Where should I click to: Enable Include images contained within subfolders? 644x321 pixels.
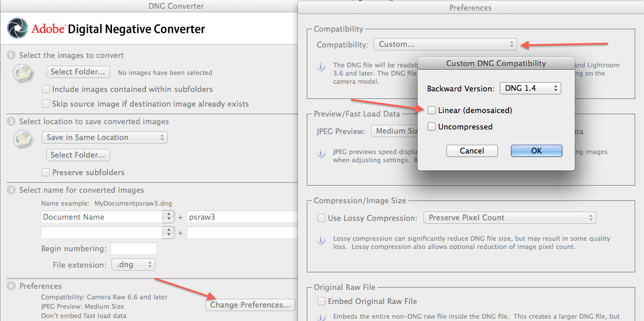(46, 89)
